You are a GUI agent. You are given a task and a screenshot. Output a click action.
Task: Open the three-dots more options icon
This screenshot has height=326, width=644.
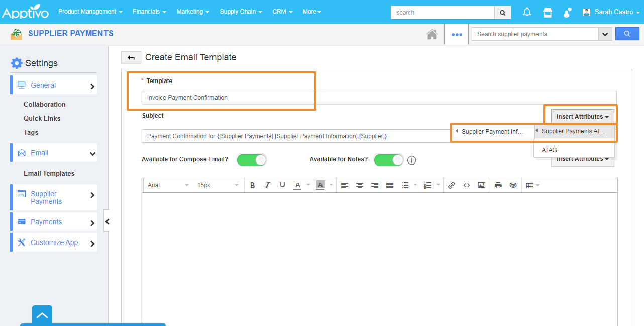(x=457, y=34)
